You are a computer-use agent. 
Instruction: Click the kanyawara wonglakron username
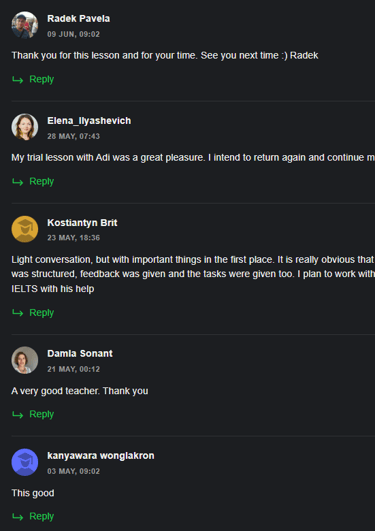(101, 456)
